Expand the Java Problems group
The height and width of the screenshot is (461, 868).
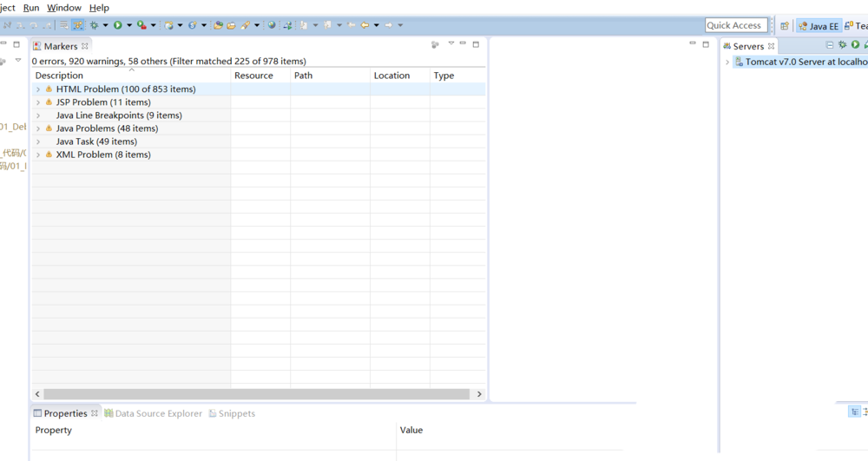point(38,128)
